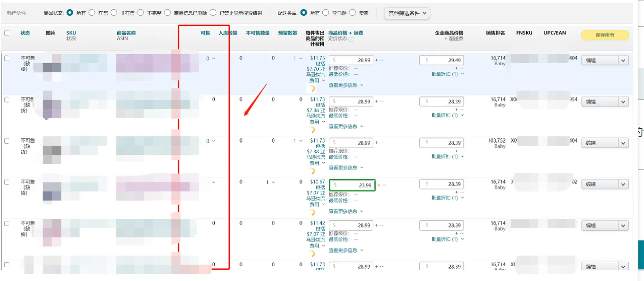Expand the 不可售数量 1 chevron in the 23.99 row
Screen dimensions: 644x281
coord(273,182)
